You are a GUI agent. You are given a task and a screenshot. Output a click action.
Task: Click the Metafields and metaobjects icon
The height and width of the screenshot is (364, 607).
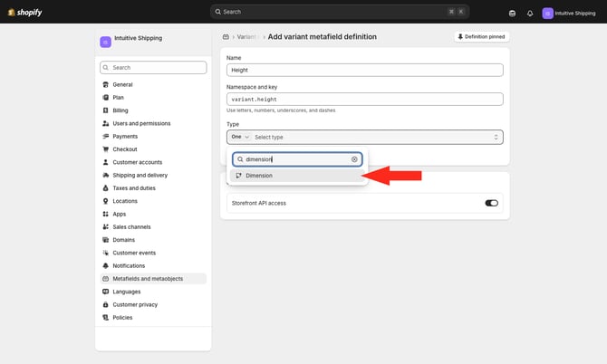click(105, 279)
